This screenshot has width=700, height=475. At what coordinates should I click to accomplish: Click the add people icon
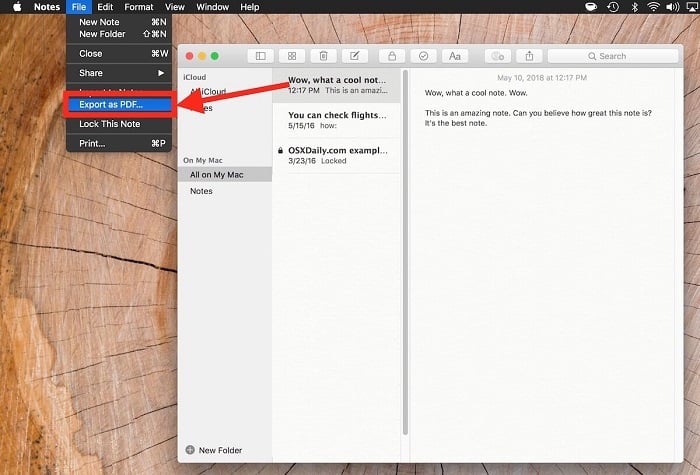(x=497, y=56)
